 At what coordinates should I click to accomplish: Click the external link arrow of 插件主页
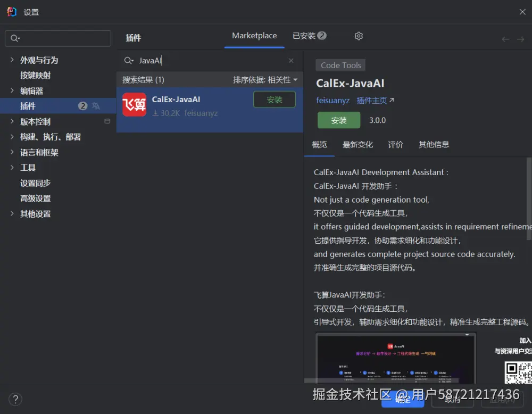point(392,100)
